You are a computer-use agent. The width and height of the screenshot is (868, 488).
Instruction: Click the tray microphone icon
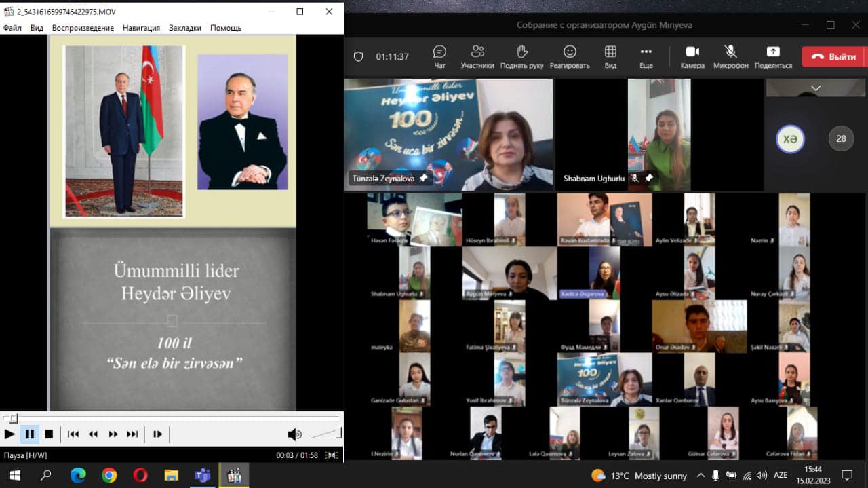click(716, 476)
